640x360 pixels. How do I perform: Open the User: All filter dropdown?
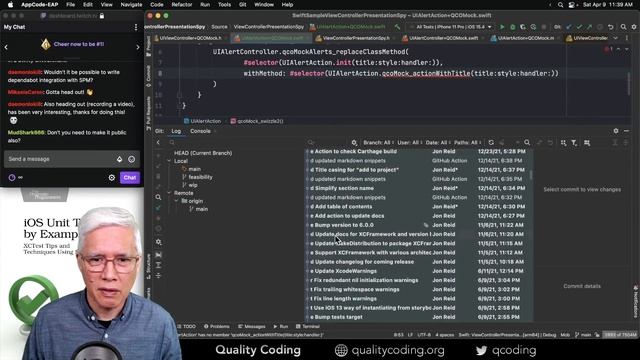click(410, 142)
